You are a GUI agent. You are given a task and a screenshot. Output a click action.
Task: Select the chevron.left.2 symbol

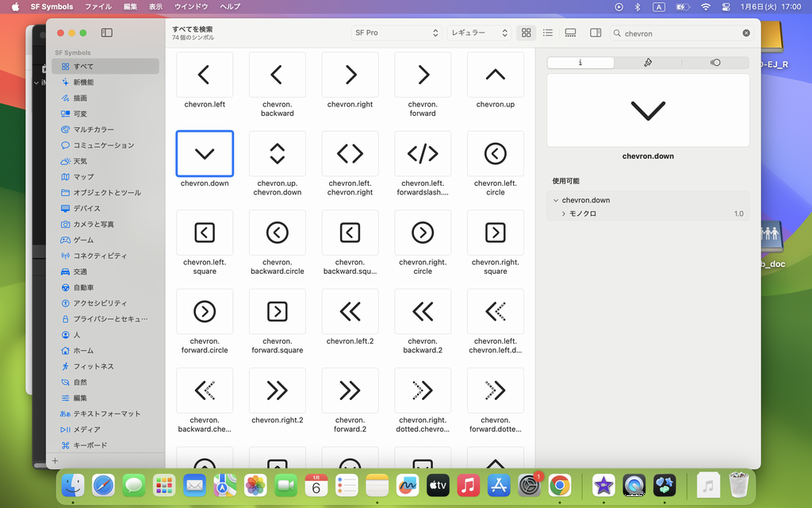coord(350,311)
